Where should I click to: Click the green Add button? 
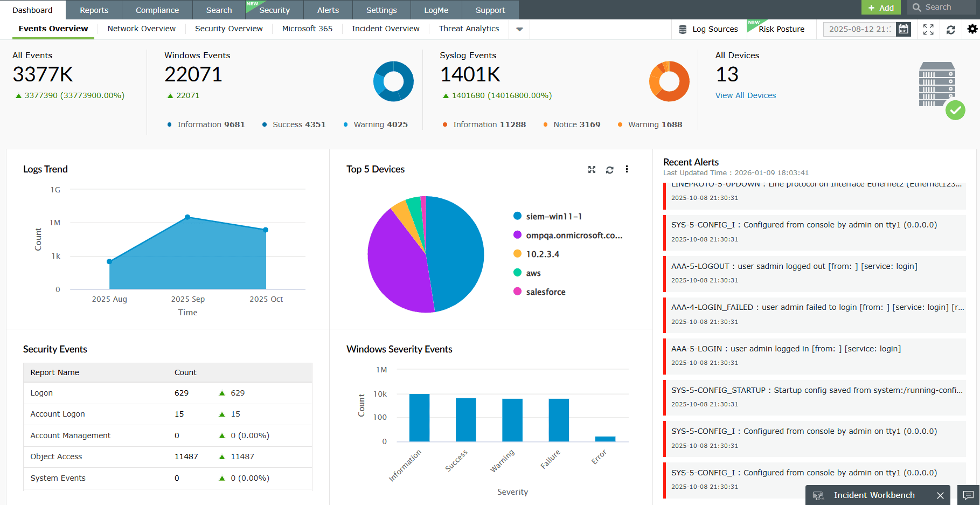point(881,8)
